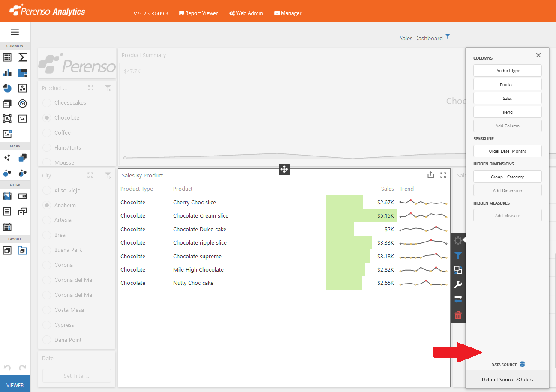Image resolution: width=556 pixels, height=392 pixels.
Task: Click the data source database icon
Action: pos(522,364)
